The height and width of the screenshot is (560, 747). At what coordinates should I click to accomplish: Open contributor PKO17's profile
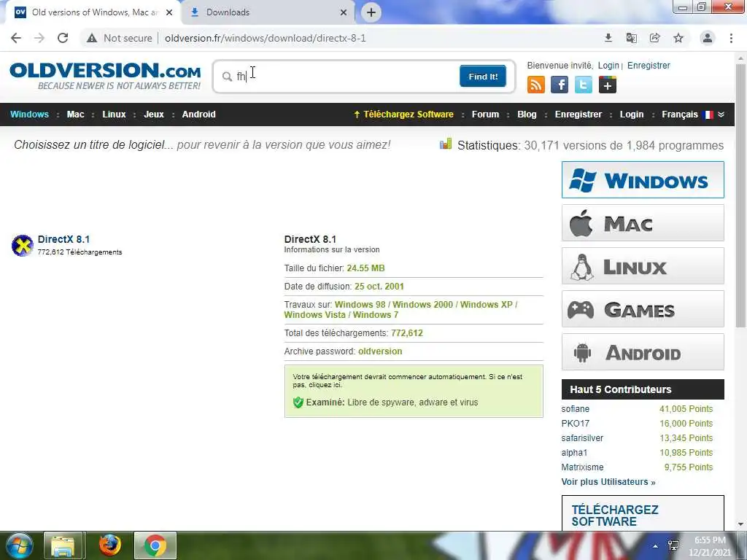click(x=575, y=424)
